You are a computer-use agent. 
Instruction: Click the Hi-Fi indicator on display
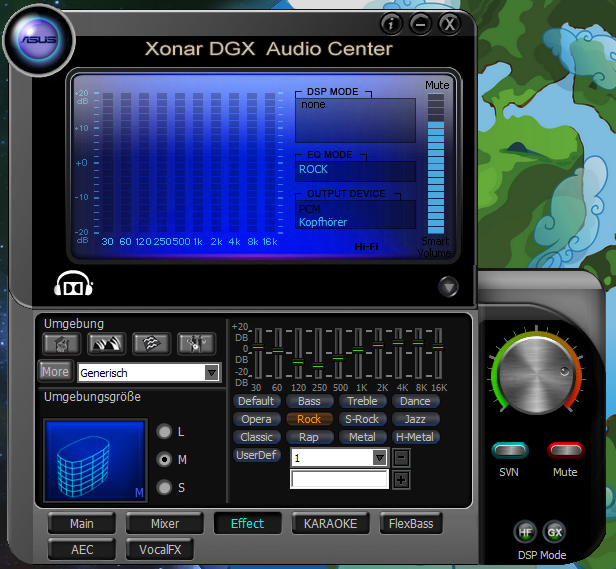pyautogui.click(x=366, y=246)
